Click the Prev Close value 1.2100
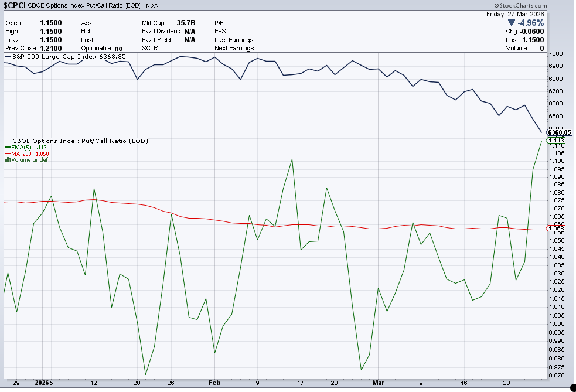Viewport: 576px width, 392px height. (x=51, y=48)
